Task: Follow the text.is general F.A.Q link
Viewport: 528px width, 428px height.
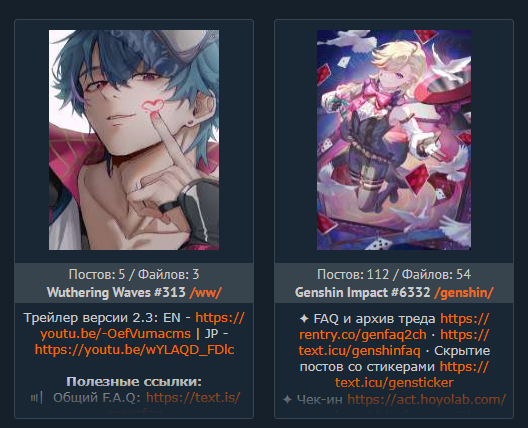Action: click(193, 398)
